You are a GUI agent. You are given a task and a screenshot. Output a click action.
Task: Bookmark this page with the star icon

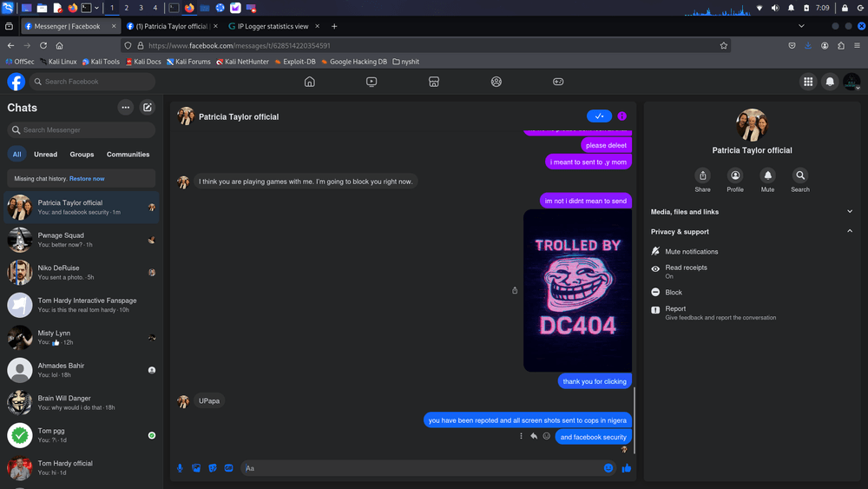coord(724,45)
